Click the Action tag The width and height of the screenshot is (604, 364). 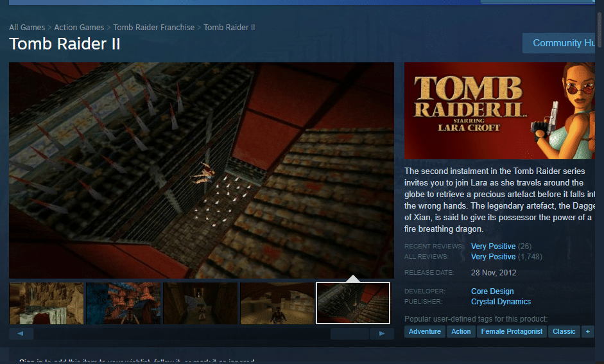point(461,332)
